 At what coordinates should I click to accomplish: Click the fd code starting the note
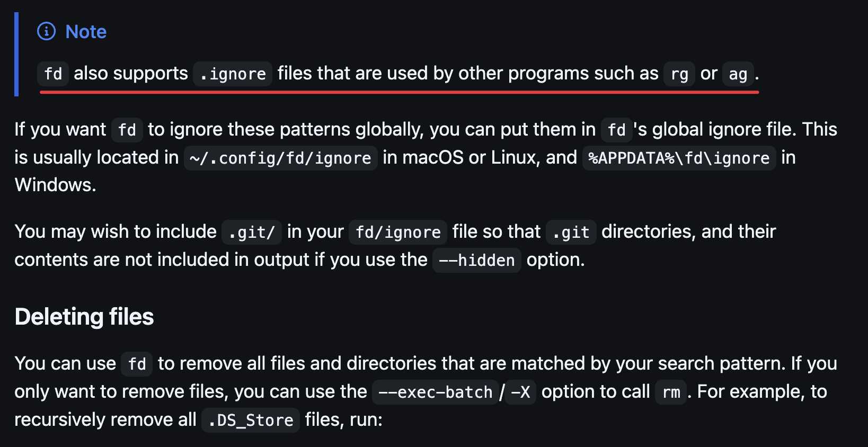pyautogui.click(x=53, y=74)
